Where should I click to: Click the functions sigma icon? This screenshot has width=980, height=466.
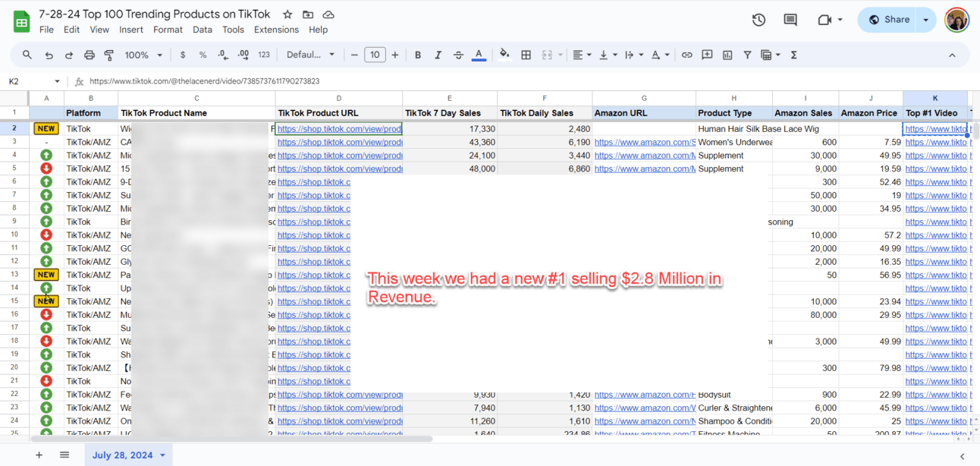(x=793, y=55)
